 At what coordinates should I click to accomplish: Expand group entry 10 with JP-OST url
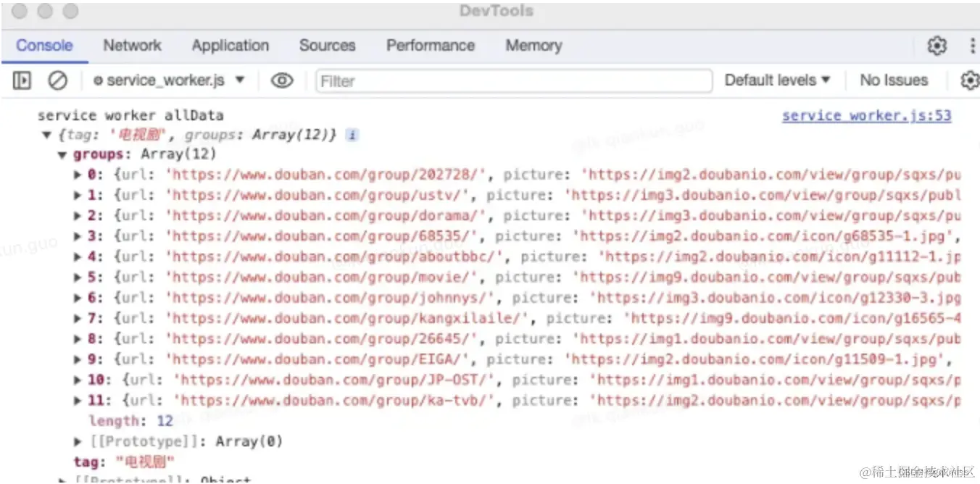(x=78, y=380)
